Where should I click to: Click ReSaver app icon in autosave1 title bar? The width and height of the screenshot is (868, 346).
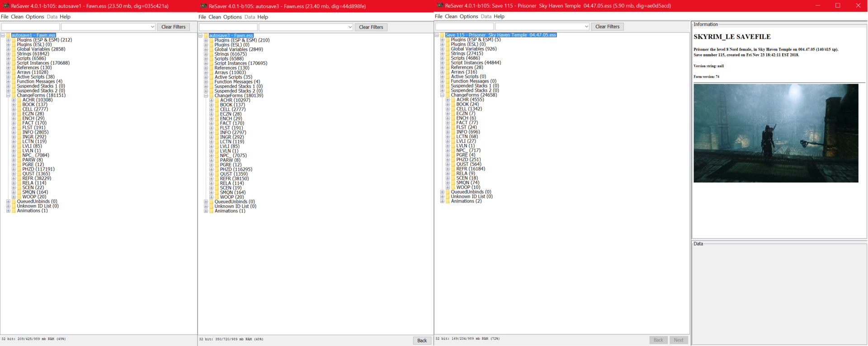coord(6,6)
